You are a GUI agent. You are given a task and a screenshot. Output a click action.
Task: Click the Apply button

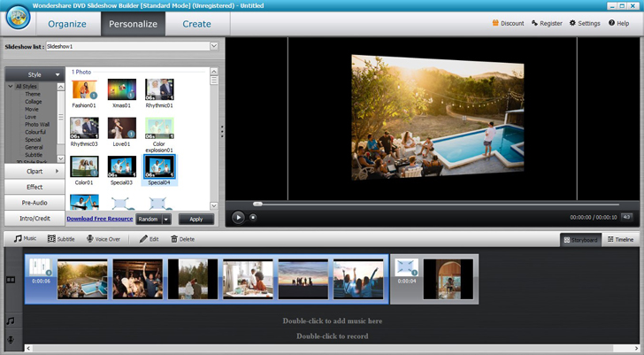pos(196,219)
